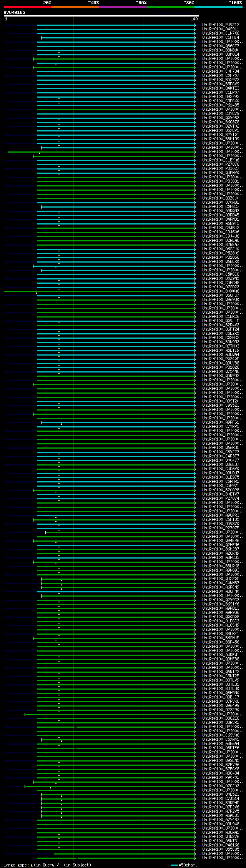Select hit label UniRef100_C6HTB5

point(221,520)
